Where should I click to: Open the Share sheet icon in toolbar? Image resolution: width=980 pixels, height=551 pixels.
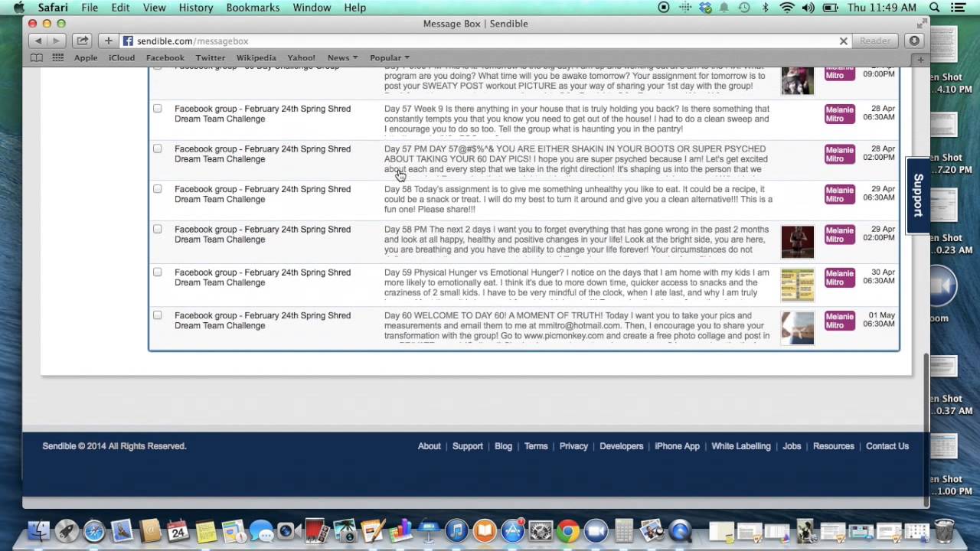[82, 41]
